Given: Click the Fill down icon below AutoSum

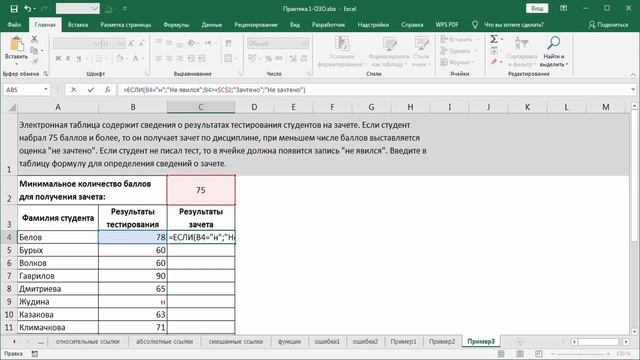Looking at the screenshot, I should point(494,51).
